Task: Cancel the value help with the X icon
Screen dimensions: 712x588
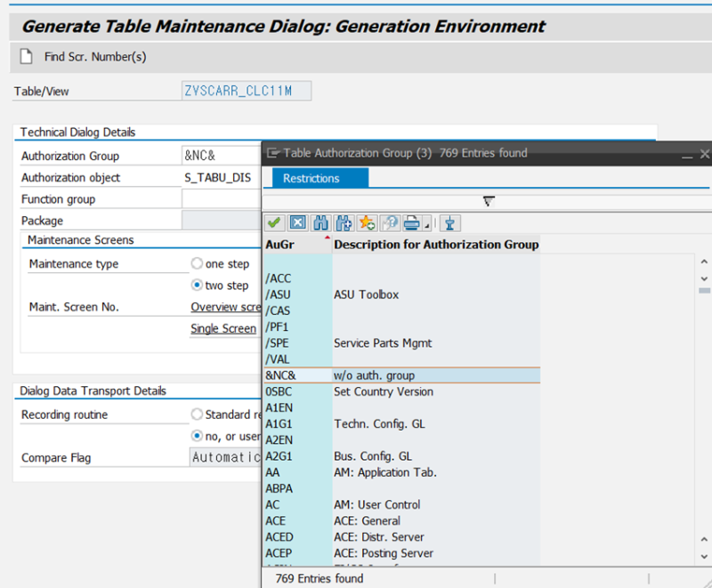Action: point(298,222)
